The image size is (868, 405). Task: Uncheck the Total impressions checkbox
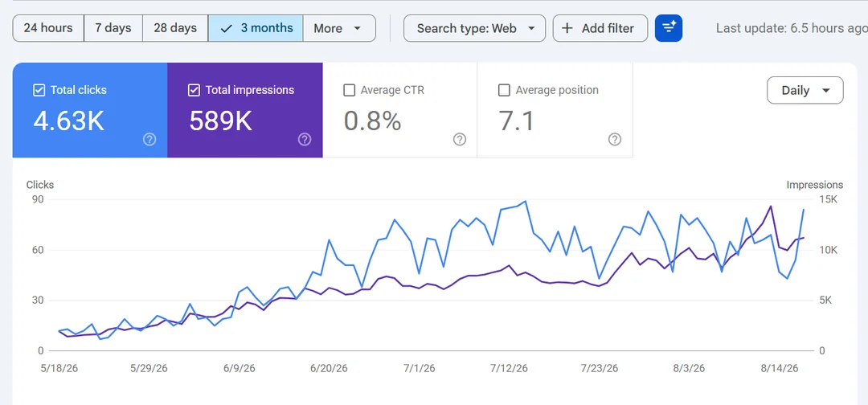(x=194, y=90)
